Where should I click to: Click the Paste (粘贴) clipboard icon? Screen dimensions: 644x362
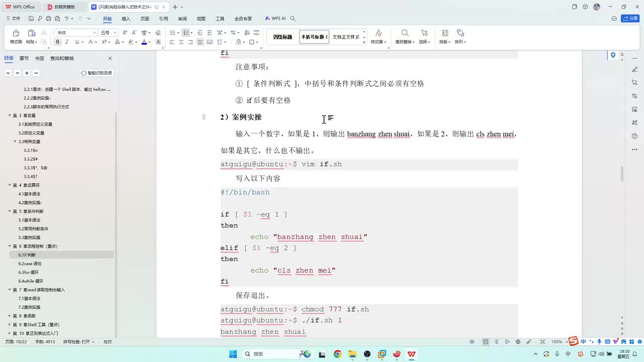[31, 33]
